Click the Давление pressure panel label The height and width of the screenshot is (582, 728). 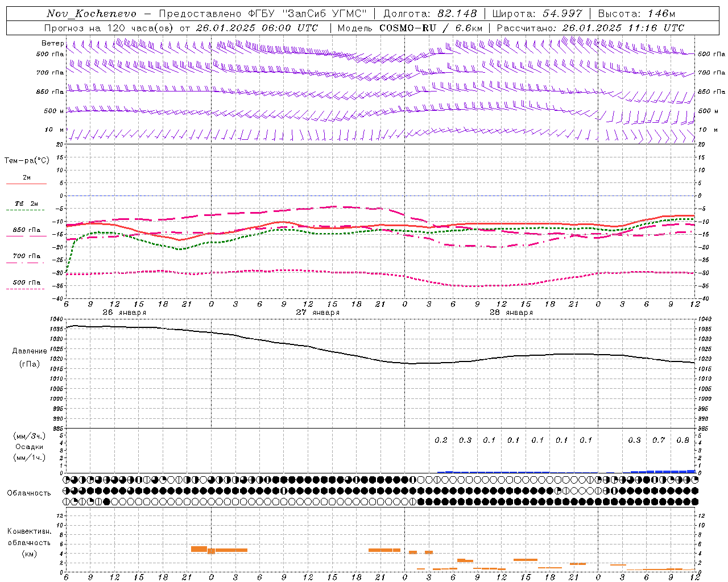(x=30, y=351)
